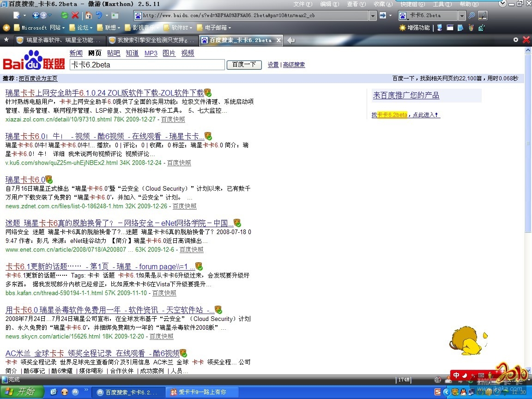The image size is (532, 399).
Task: Click the Favorites star icon in bookmarks bar
Action: click(x=6, y=28)
